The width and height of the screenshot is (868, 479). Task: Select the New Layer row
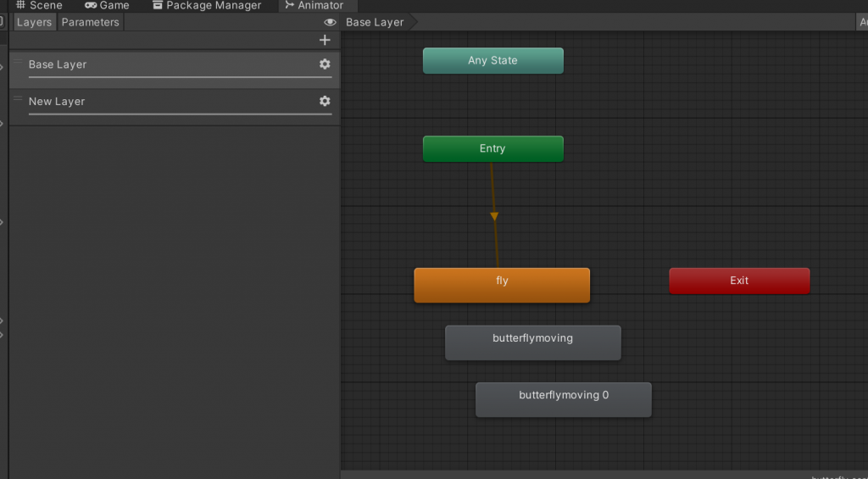point(170,102)
